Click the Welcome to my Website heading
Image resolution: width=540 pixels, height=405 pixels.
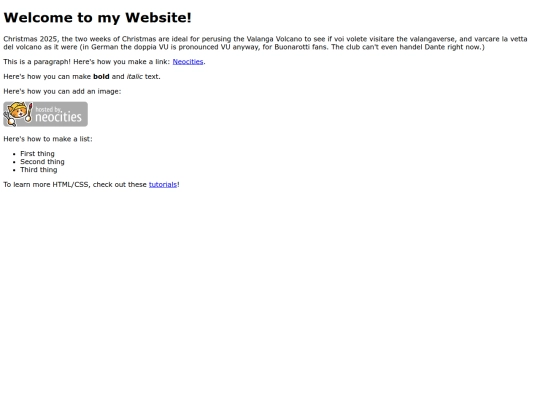tap(97, 18)
